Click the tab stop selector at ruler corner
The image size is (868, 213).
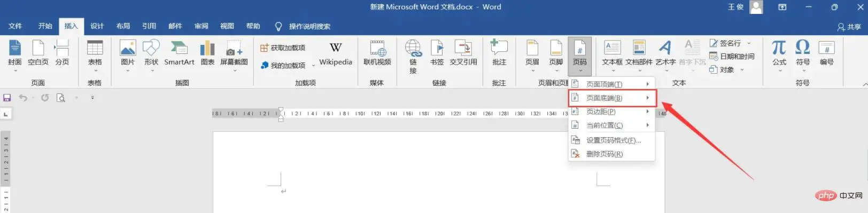coord(5,114)
